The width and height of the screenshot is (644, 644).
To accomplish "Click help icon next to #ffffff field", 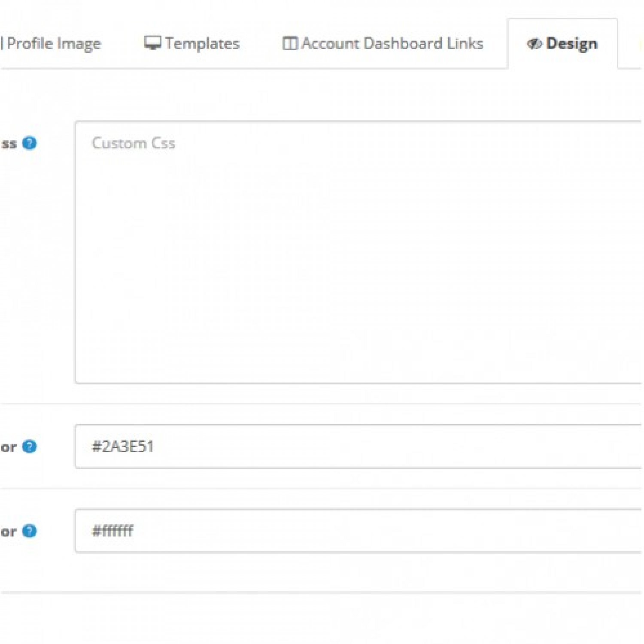I will [x=29, y=531].
